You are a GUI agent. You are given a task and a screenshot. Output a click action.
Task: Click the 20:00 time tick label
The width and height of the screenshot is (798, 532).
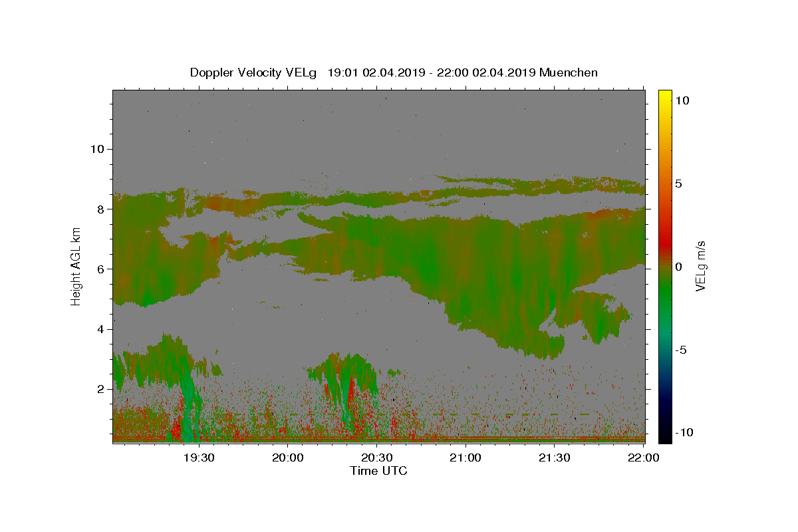coord(288,458)
